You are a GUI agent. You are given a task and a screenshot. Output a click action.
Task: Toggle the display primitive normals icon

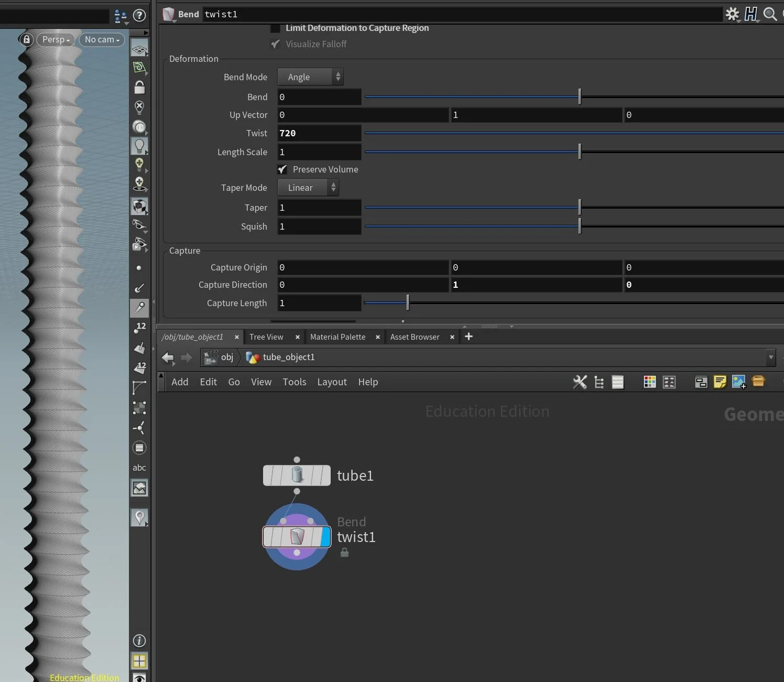click(x=139, y=348)
